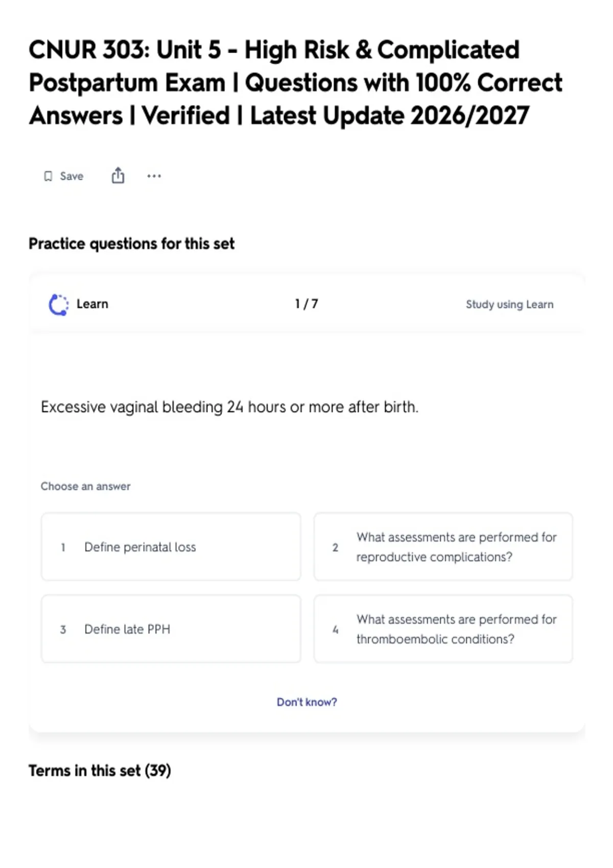This screenshot has height=868, width=613.
Task: Open 'Study using Learn' link
Action: [509, 304]
